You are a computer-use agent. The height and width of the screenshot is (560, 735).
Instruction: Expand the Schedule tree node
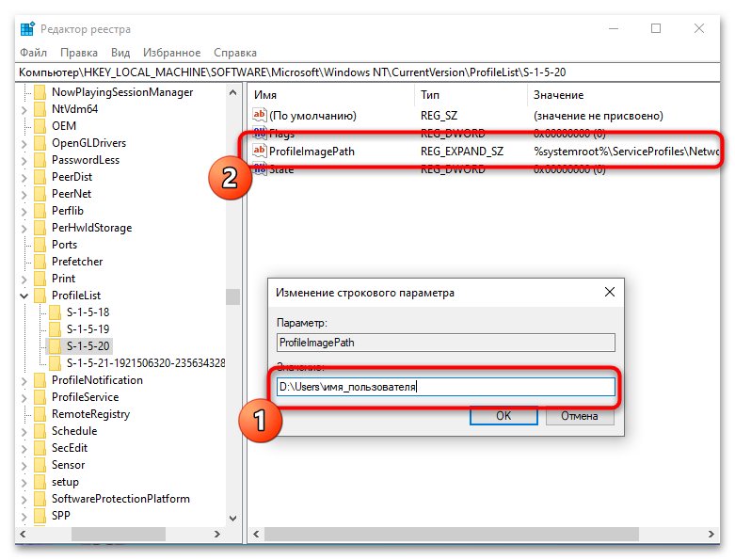[x=24, y=432]
